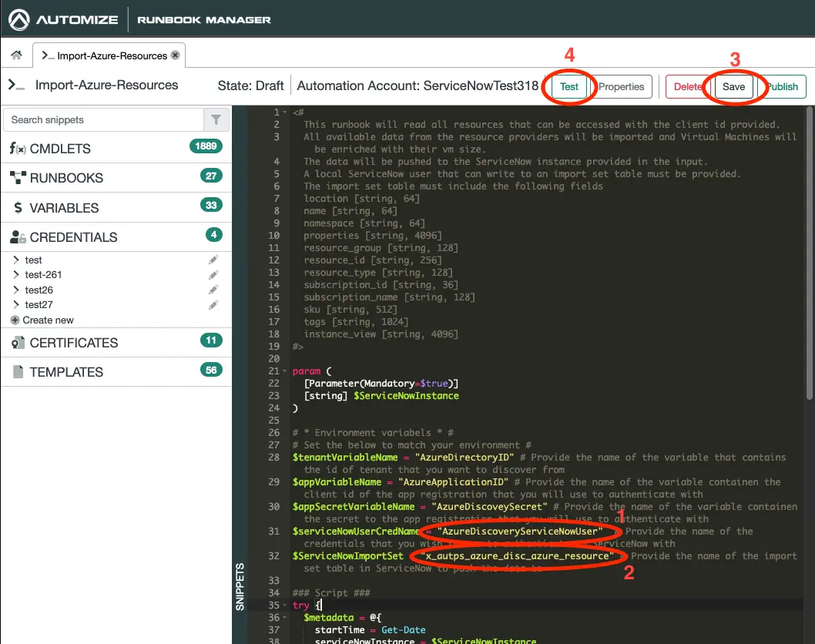Fold the $metadata block at line 36

point(284,618)
